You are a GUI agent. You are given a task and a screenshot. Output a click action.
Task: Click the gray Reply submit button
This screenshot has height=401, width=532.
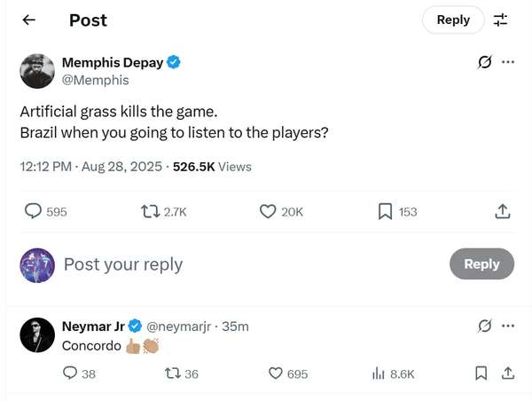click(481, 263)
